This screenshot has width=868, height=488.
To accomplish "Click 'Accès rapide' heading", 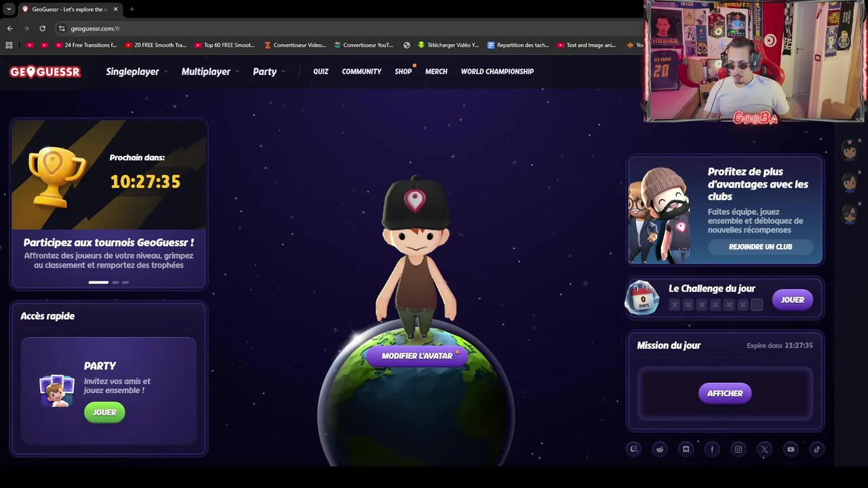I will (47, 316).
